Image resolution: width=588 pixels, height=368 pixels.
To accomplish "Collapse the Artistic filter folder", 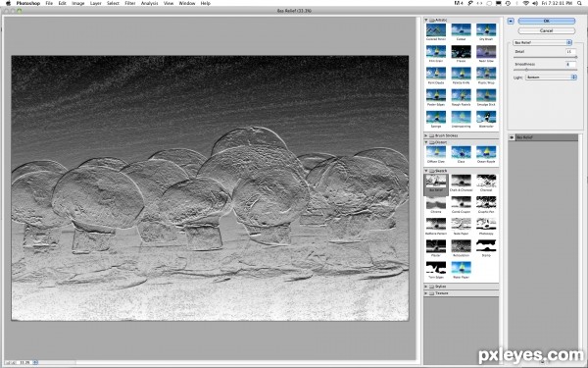I will click(426, 20).
